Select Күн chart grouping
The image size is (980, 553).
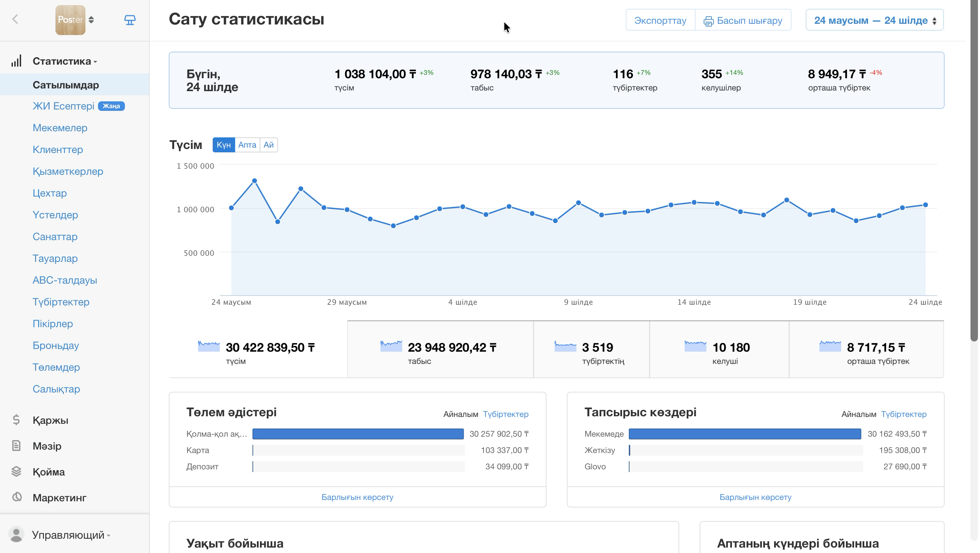224,145
